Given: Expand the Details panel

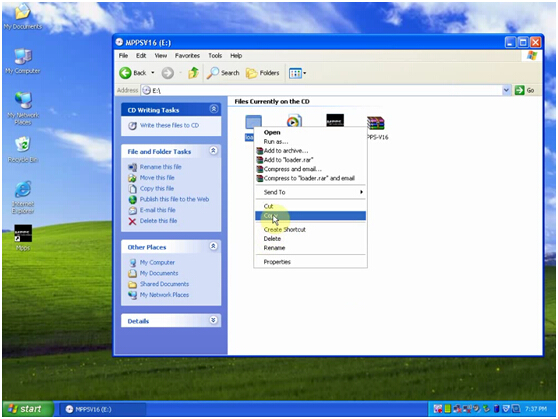Looking at the screenshot, I should coord(213,320).
